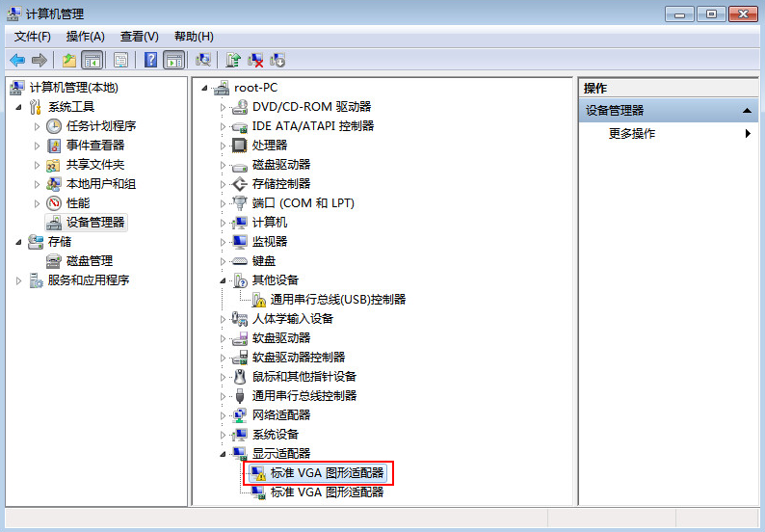Select 通用串行总线(USB)控制器 warning device
The height and width of the screenshot is (532, 765).
[x=338, y=299]
